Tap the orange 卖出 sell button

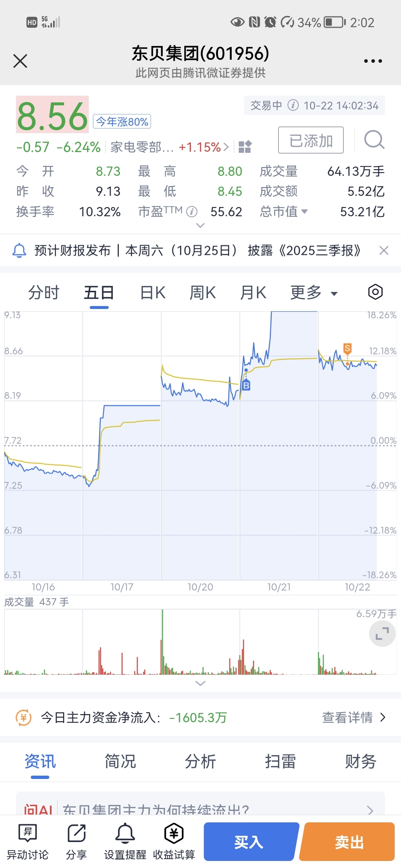pos(348,842)
